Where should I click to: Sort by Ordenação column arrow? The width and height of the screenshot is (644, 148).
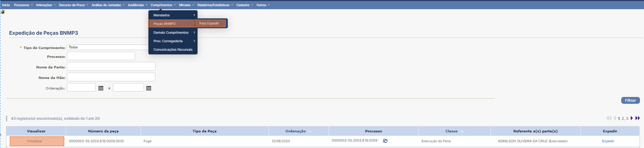tap(310, 131)
